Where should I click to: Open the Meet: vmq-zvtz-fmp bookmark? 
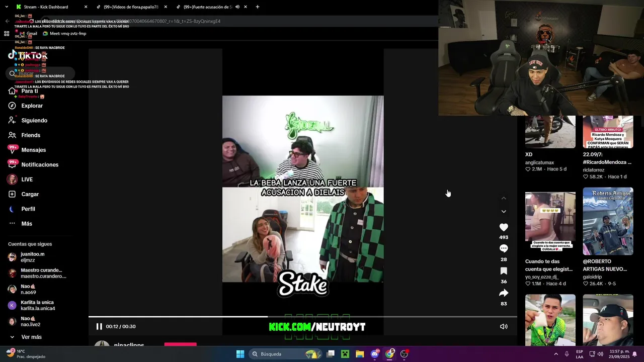click(x=64, y=34)
